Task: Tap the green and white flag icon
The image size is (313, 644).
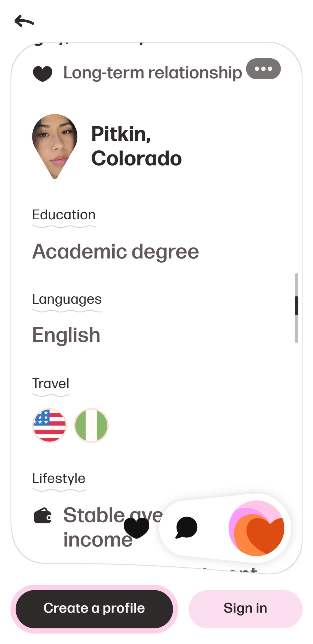Action: tap(91, 425)
